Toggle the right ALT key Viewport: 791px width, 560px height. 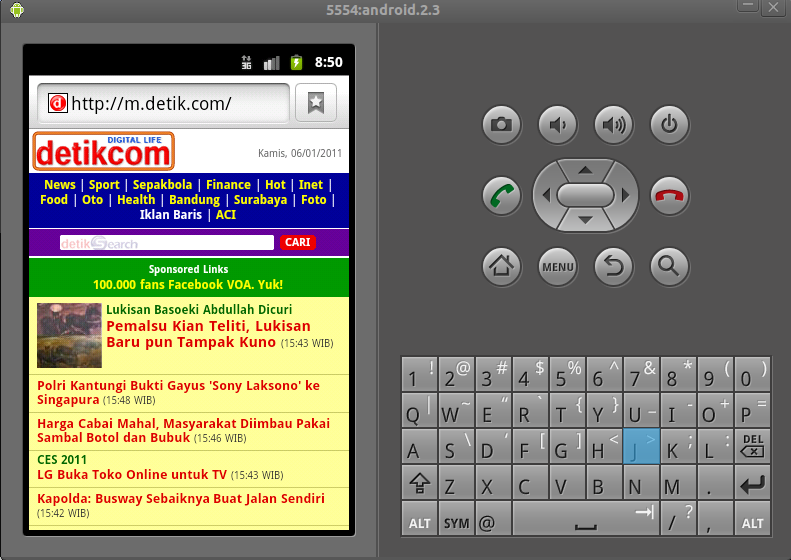click(x=753, y=519)
